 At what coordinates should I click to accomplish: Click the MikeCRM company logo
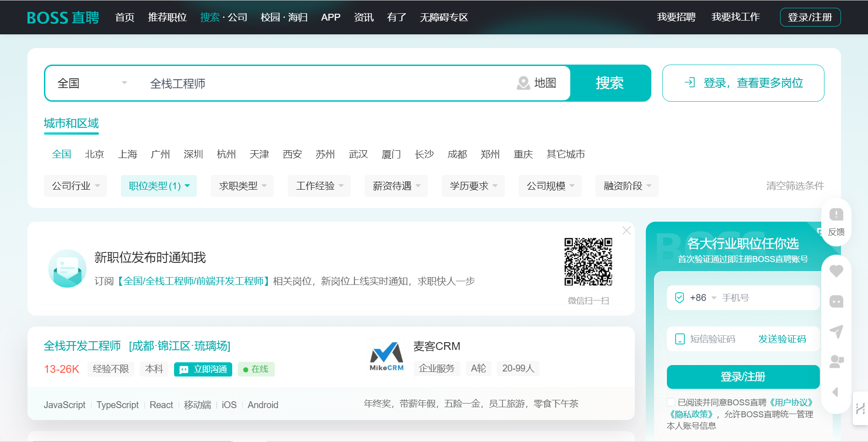coord(387,357)
